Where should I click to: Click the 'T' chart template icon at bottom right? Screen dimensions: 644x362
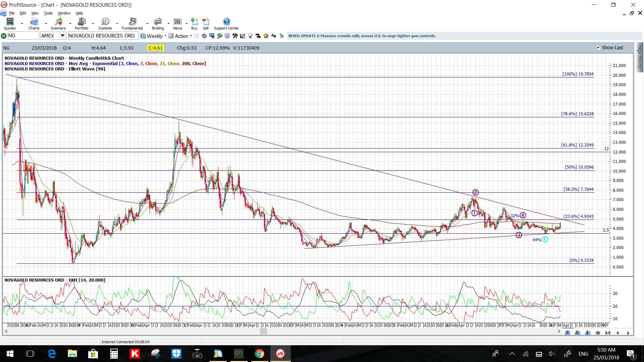coord(568,333)
